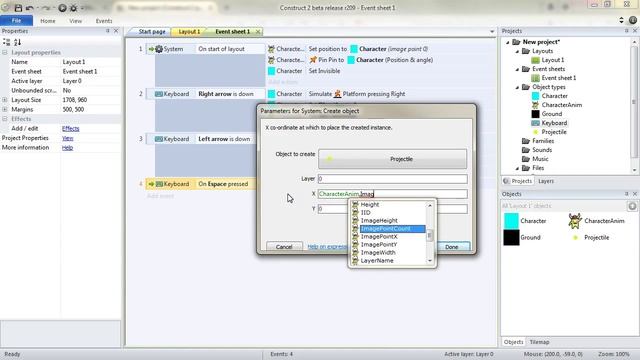Open Project Properties View link
Viewport: 640px width, 360px height.
point(67,138)
